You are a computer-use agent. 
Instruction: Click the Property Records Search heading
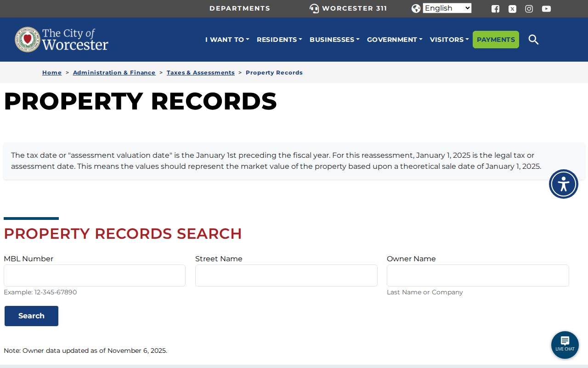click(x=123, y=234)
